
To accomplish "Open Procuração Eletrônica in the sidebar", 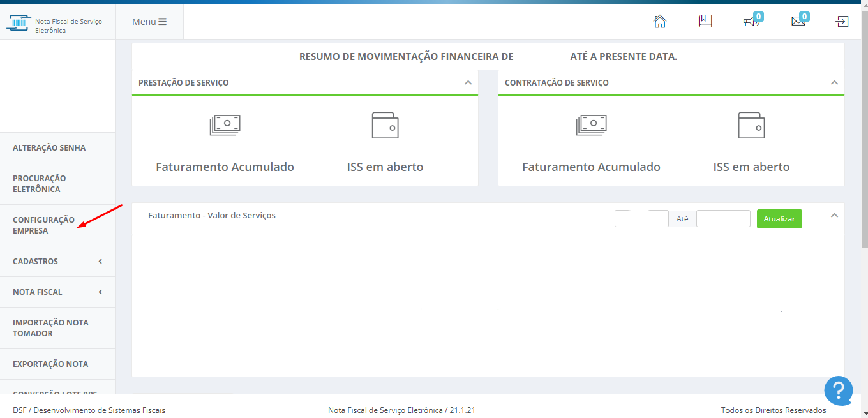I will point(57,184).
